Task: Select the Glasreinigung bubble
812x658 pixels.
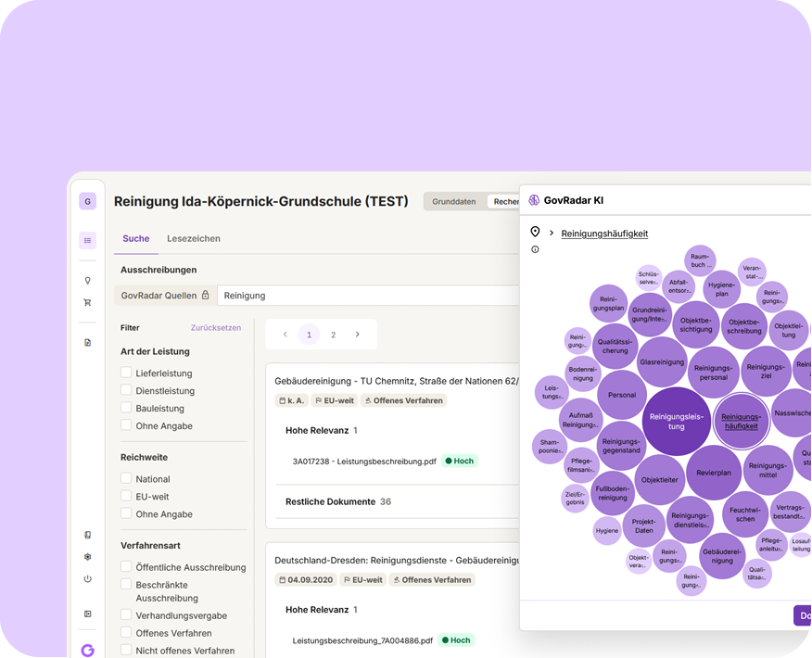Action: point(662,361)
